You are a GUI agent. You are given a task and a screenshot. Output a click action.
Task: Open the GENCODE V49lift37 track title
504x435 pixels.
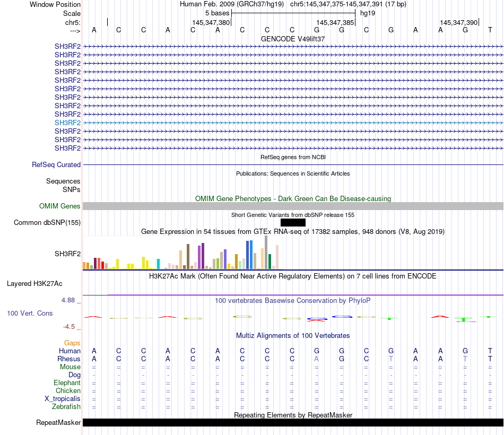click(292, 39)
